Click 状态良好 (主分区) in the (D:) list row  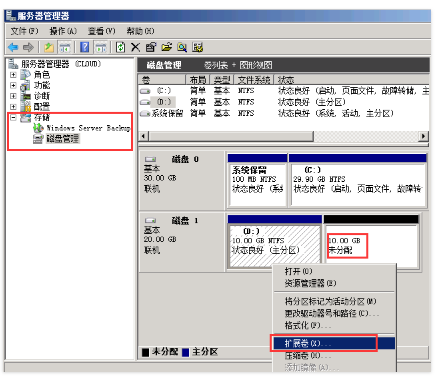coord(311,102)
